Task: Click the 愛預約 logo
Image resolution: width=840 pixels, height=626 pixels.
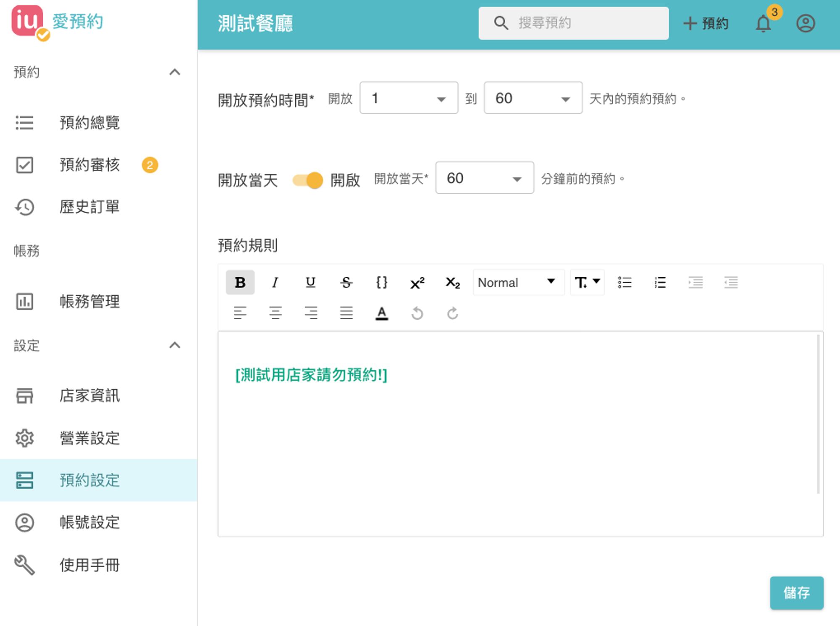Action: tap(58, 22)
